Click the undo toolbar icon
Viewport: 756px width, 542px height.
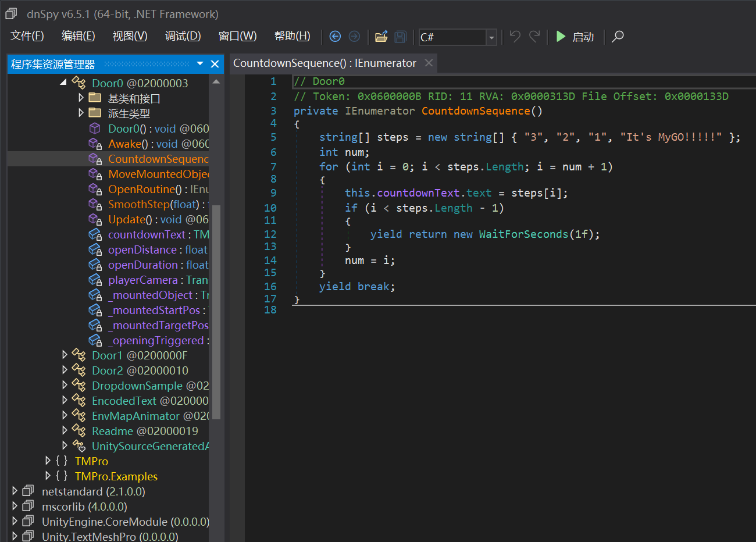(x=515, y=37)
